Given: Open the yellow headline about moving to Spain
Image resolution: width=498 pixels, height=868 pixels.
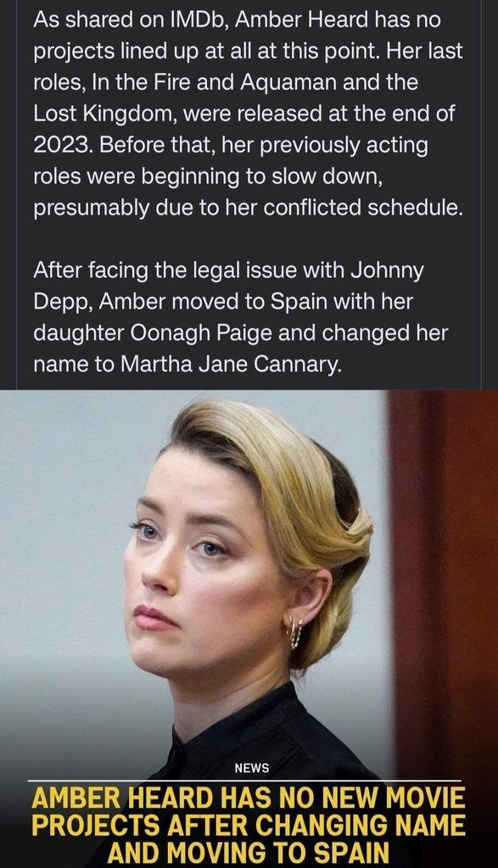Looking at the screenshot, I should pos(249,826).
